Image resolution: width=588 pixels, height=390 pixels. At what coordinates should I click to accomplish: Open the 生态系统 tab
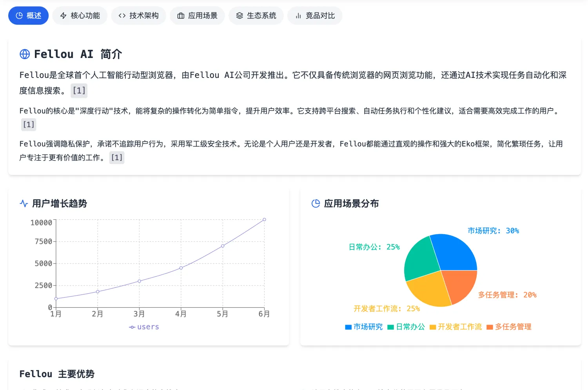[x=256, y=16]
